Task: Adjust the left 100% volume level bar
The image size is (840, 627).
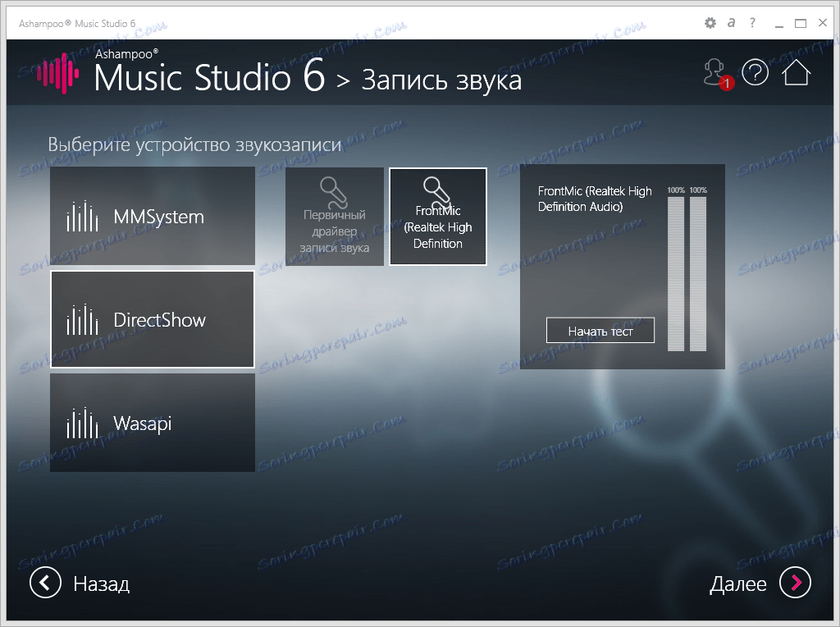Action: coord(676,274)
